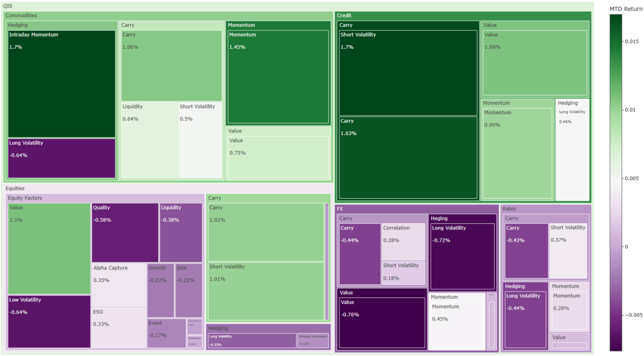Click the Equities Quality -0.58% tile
Viewport: 644px width, 356px height.
(x=125, y=233)
